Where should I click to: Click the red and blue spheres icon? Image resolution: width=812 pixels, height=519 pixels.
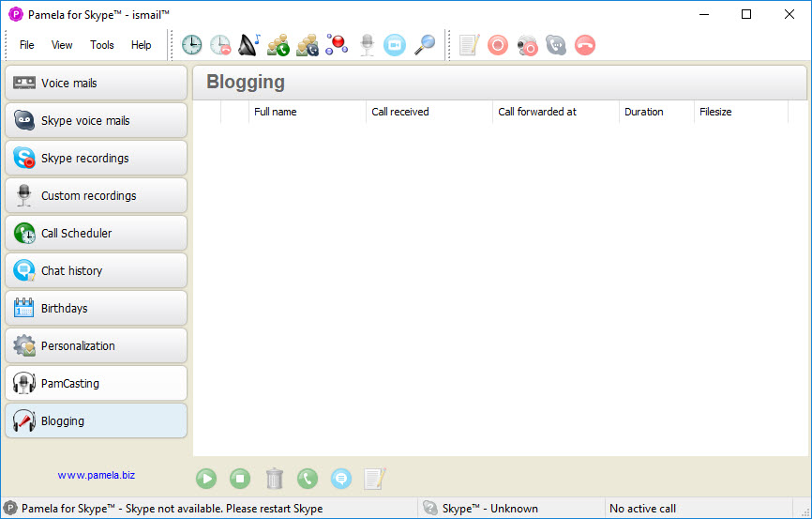tap(337, 45)
